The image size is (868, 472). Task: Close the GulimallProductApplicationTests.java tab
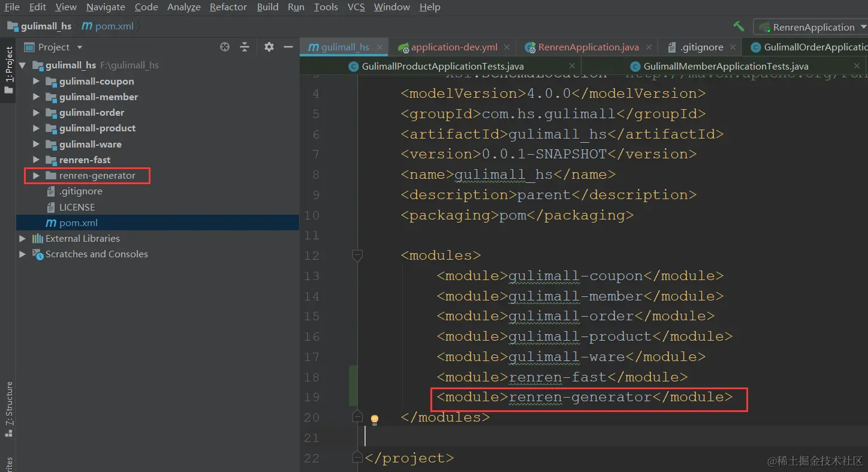(572, 67)
